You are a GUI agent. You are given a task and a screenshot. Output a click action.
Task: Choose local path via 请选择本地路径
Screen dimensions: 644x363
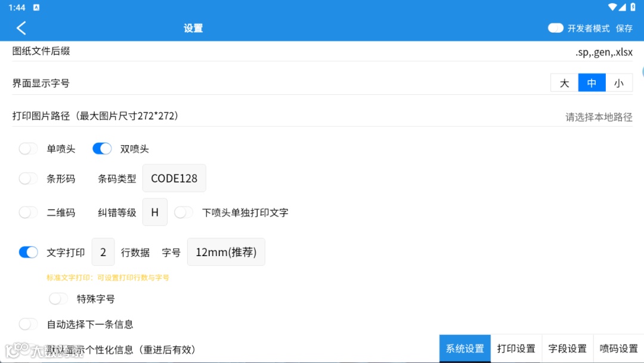click(x=599, y=117)
